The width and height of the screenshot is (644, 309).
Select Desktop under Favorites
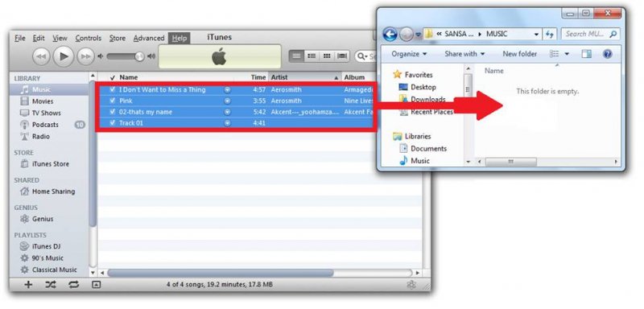pos(423,87)
